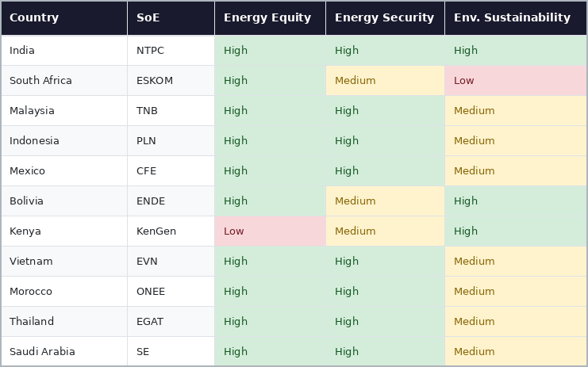Image resolution: width=588 pixels, height=367 pixels.
Task: Select the Saudi Arabia cell
Action: click(x=64, y=351)
